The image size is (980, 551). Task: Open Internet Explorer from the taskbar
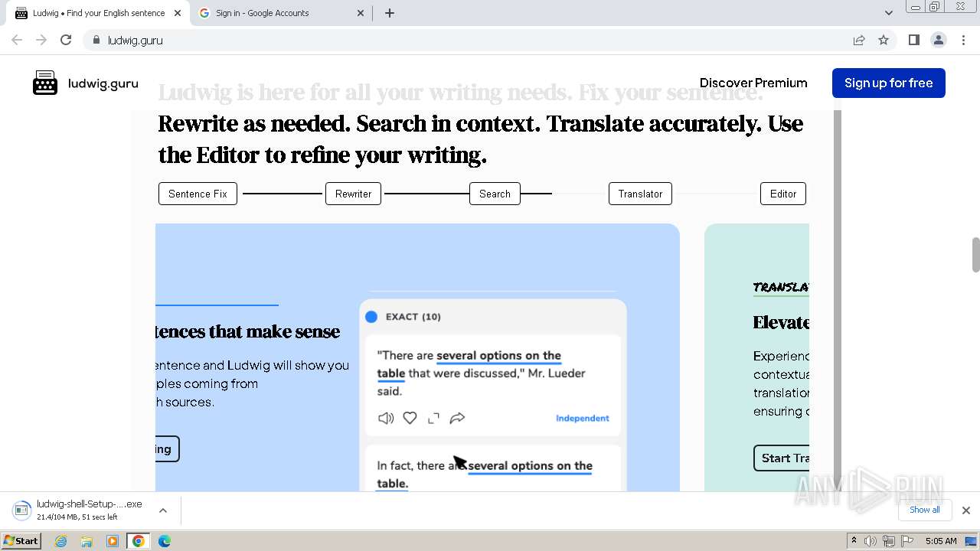click(60, 541)
